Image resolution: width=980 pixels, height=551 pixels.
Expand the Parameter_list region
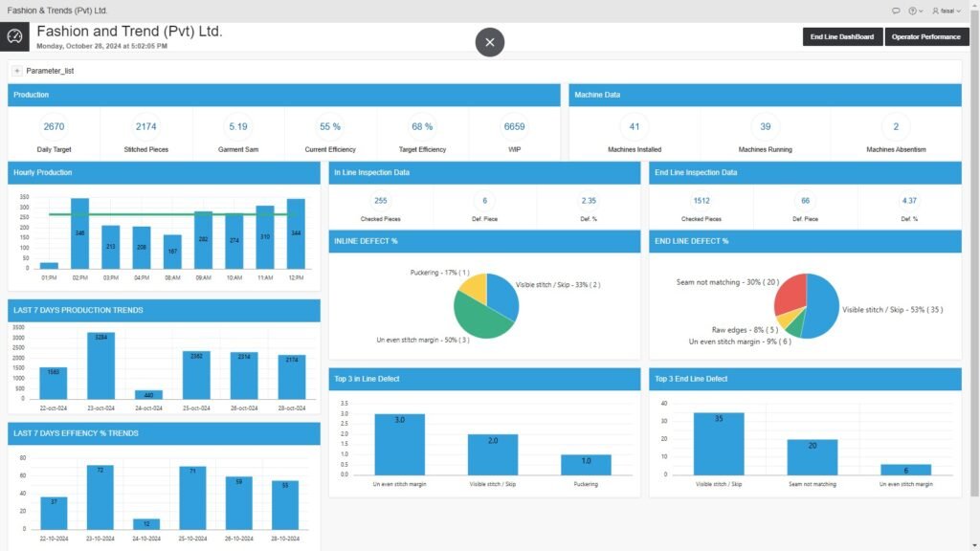click(17, 71)
